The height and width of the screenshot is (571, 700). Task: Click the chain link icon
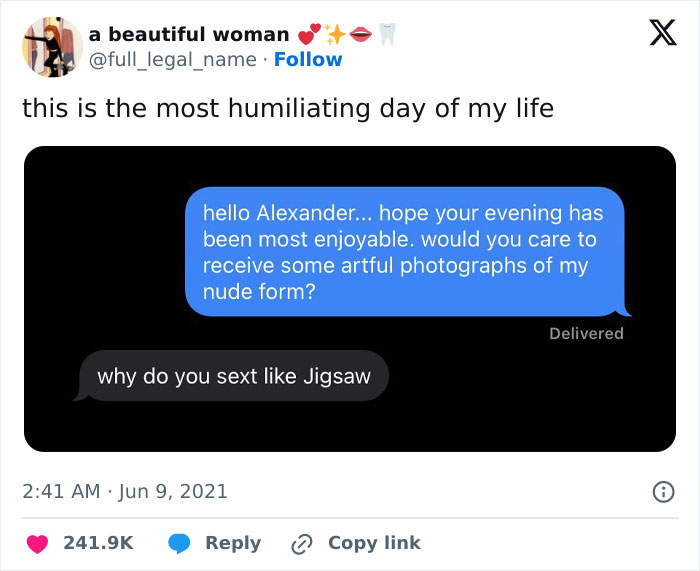302,543
